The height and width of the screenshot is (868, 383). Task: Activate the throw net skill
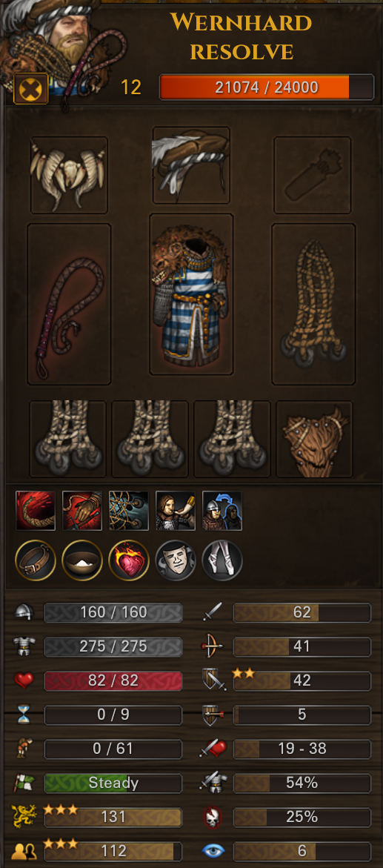click(x=128, y=511)
